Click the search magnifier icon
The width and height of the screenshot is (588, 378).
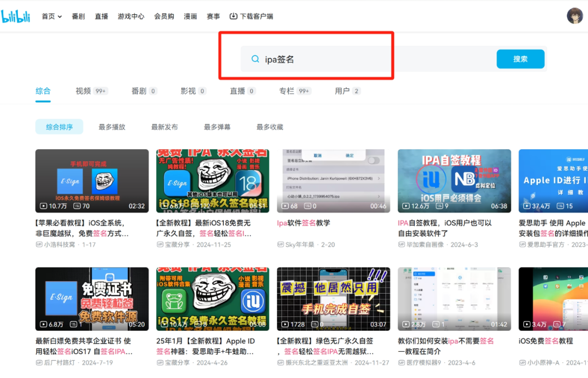(x=255, y=59)
